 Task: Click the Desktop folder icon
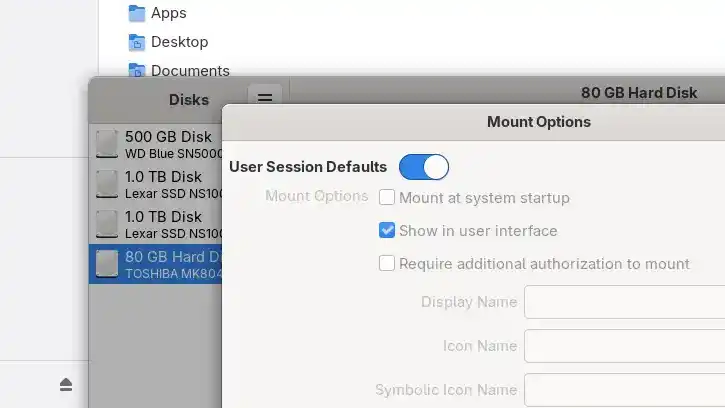(137, 43)
